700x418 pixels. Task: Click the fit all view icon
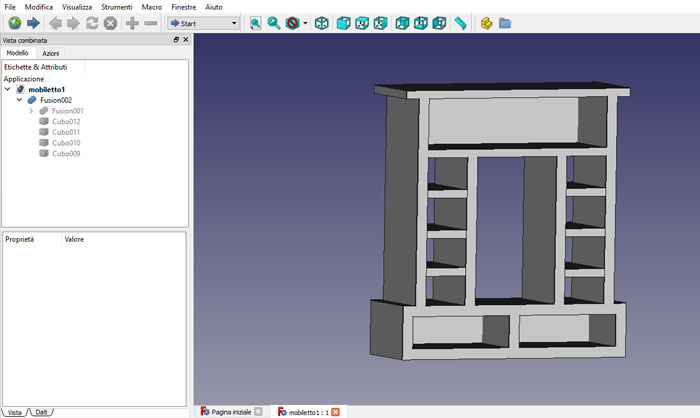tap(255, 23)
